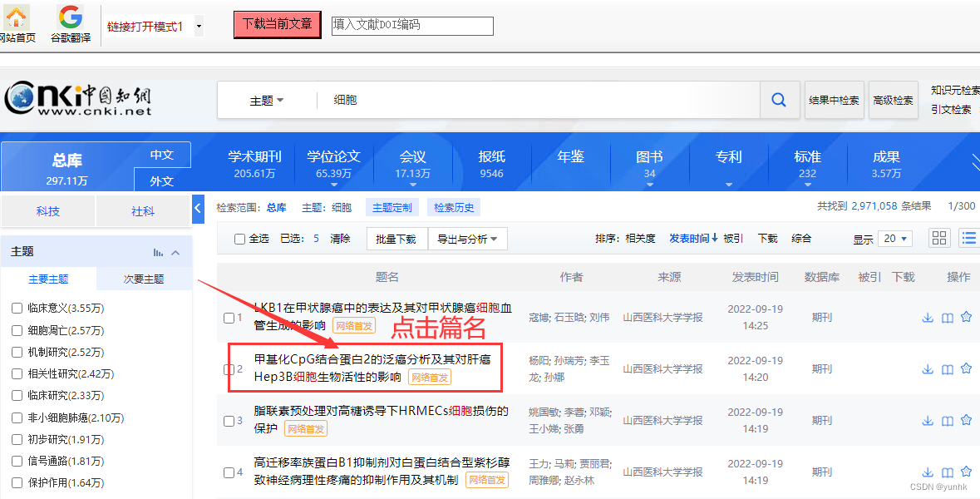The height and width of the screenshot is (499, 980).
Task: Open 高级检索 advanced search
Action: tap(893, 100)
